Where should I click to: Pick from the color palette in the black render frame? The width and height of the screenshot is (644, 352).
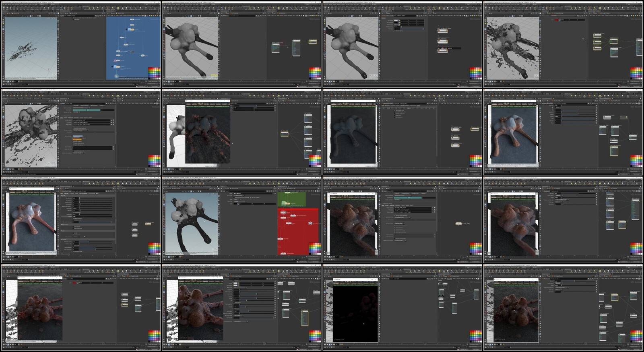pyautogui.click(x=475, y=336)
